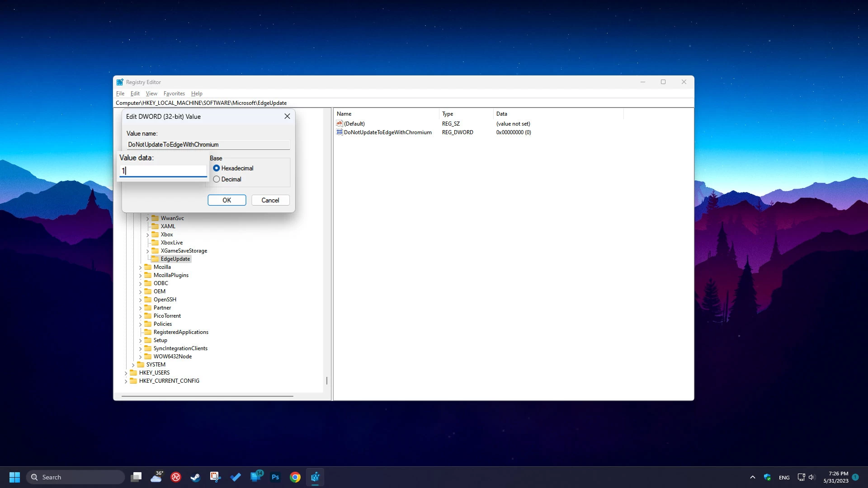Expand the SYSTEM key
The image size is (868, 488).
pos(133,365)
